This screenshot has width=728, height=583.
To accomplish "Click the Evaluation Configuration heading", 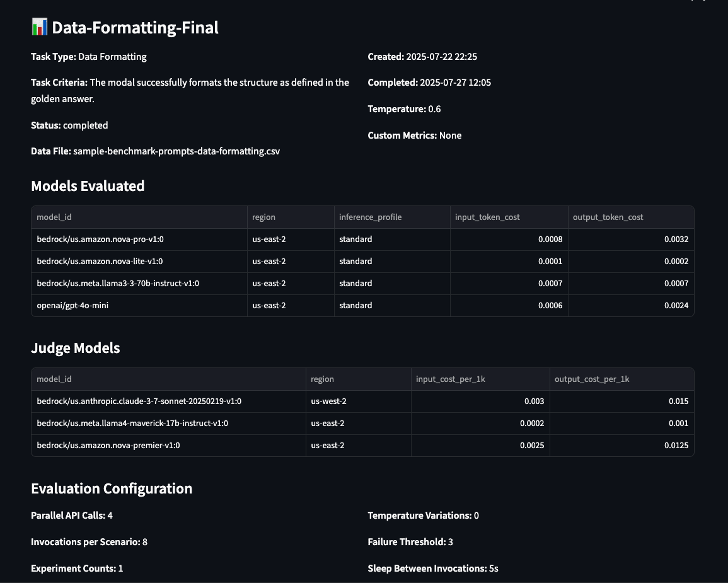I will pyautogui.click(x=112, y=488).
